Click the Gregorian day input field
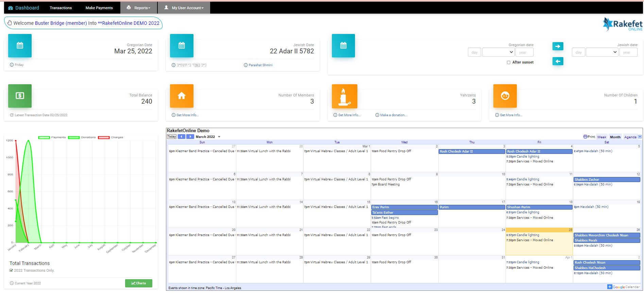 tap(474, 52)
